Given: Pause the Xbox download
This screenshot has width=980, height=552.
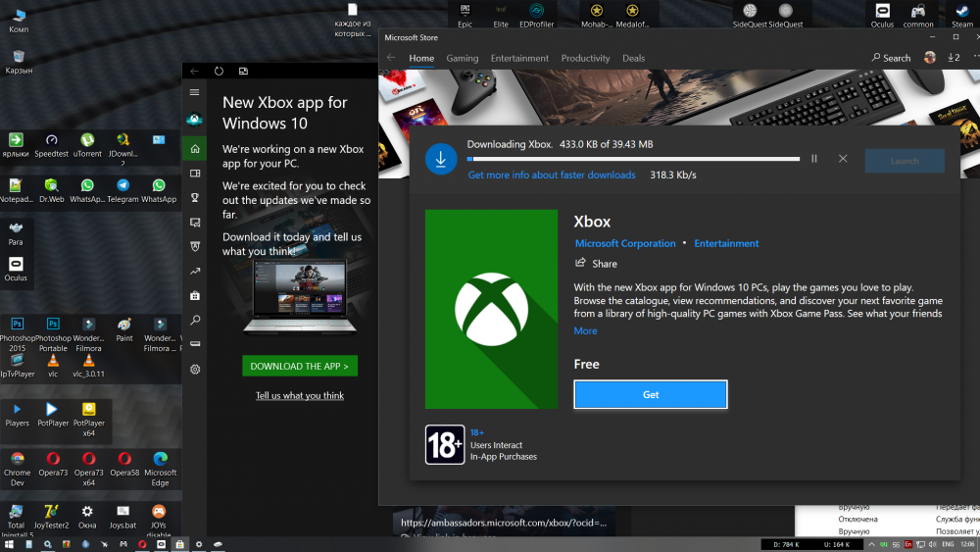Looking at the screenshot, I should pos(813,159).
